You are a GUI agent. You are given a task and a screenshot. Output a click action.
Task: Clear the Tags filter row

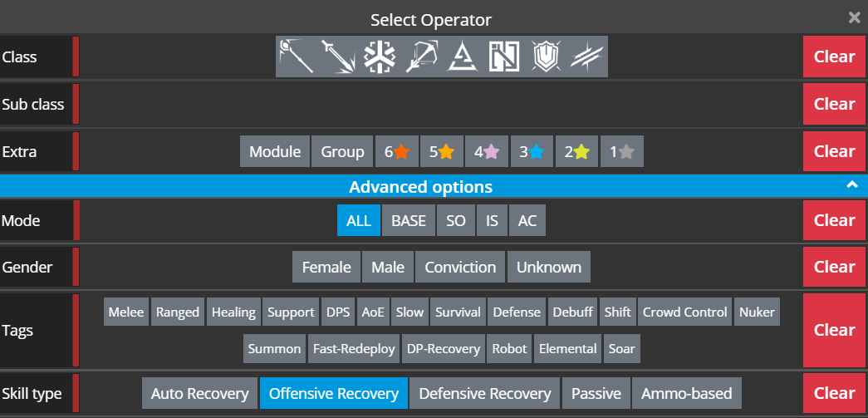coord(834,330)
